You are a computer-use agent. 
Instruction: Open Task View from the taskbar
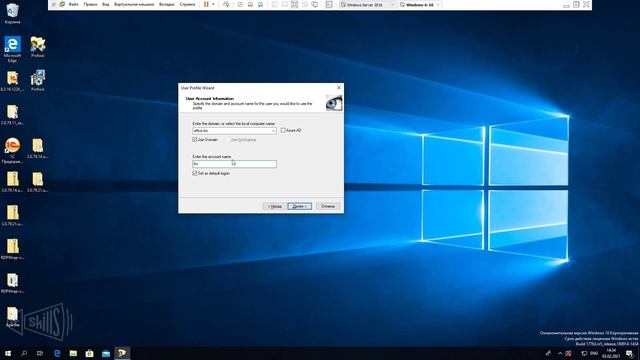pyautogui.click(x=40, y=353)
